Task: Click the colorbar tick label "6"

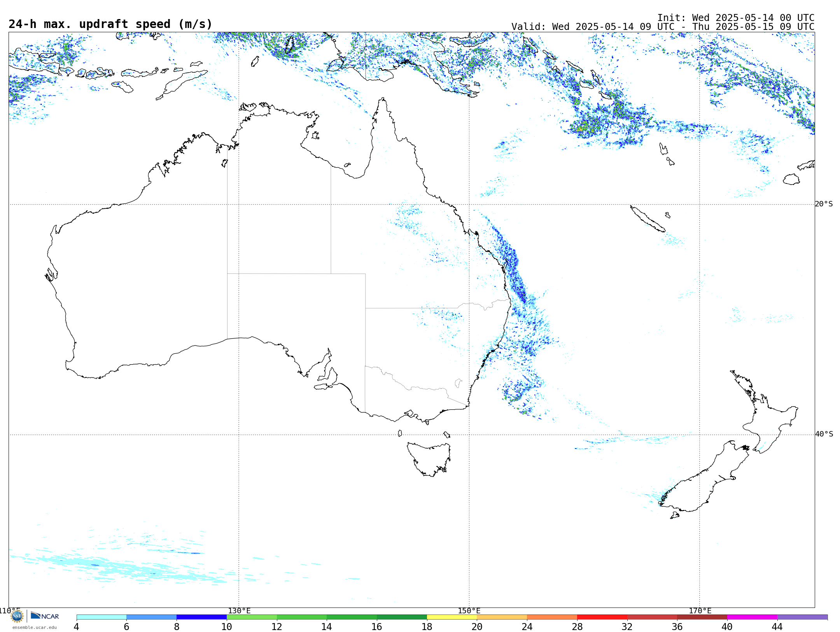Action: [126, 627]
